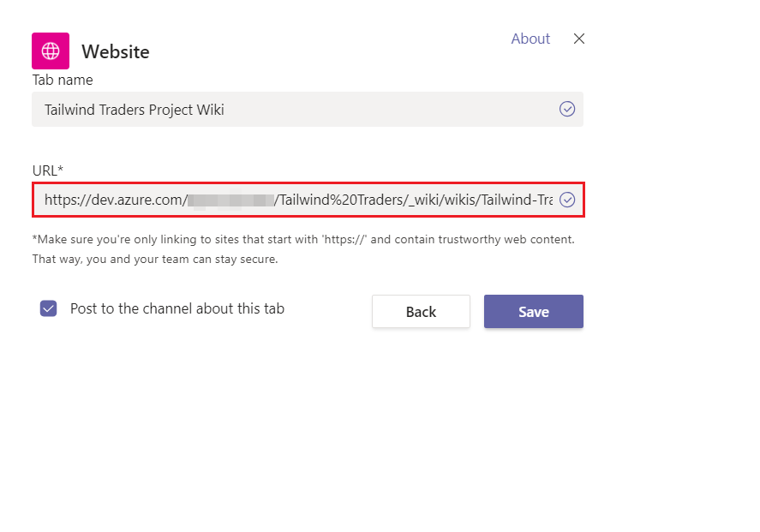Click "Post to the channel about this tab" label
This screenshot has width=760, height=532.
(177, 308)
